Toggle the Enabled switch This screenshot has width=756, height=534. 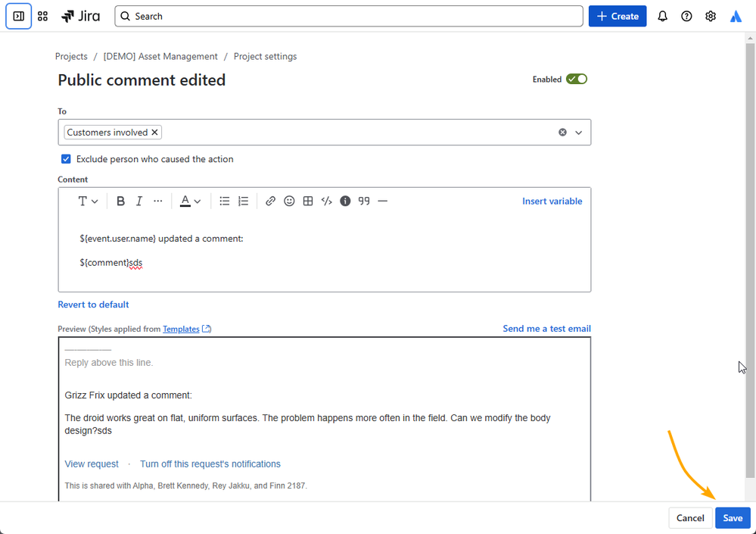[x=576, y=79]
